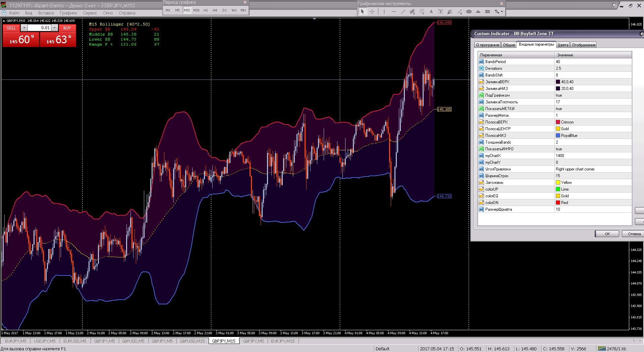Pick the horizontal line drawing tool
The height and width of the screenshot is (352, 644).
(393, 12)
